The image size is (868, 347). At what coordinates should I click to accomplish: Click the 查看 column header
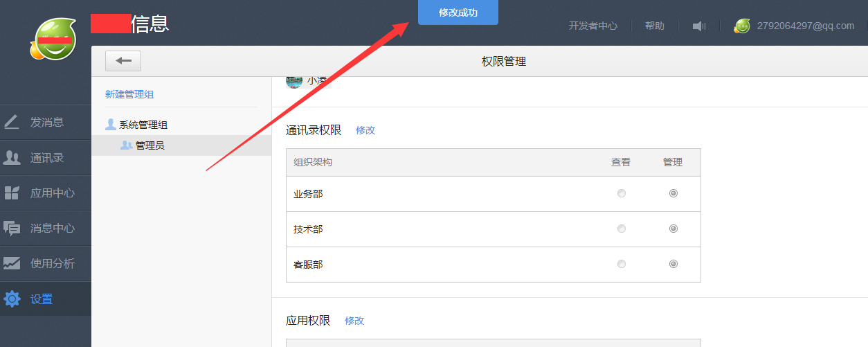pyautogui.click(x=621, y=162)
